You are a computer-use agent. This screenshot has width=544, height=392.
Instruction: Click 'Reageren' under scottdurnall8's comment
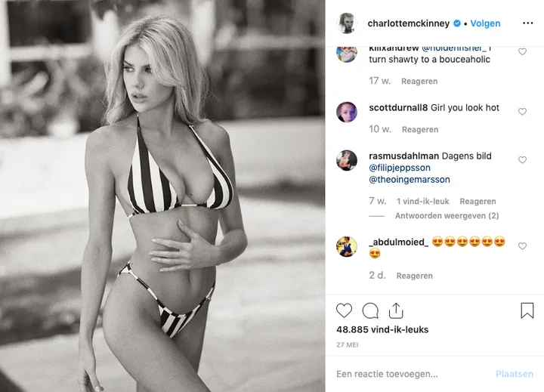pyautogui.click(x=420, y=129)
